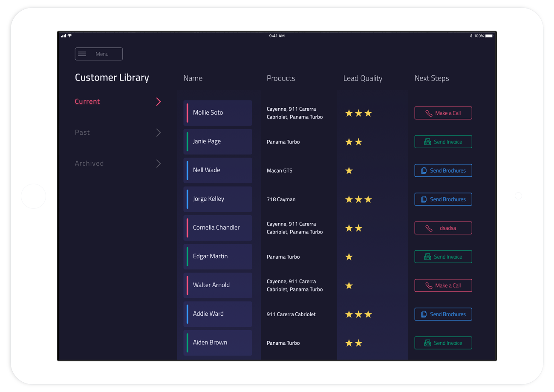Expand the chevron next to Archived
554x392 pixels.
159,163
